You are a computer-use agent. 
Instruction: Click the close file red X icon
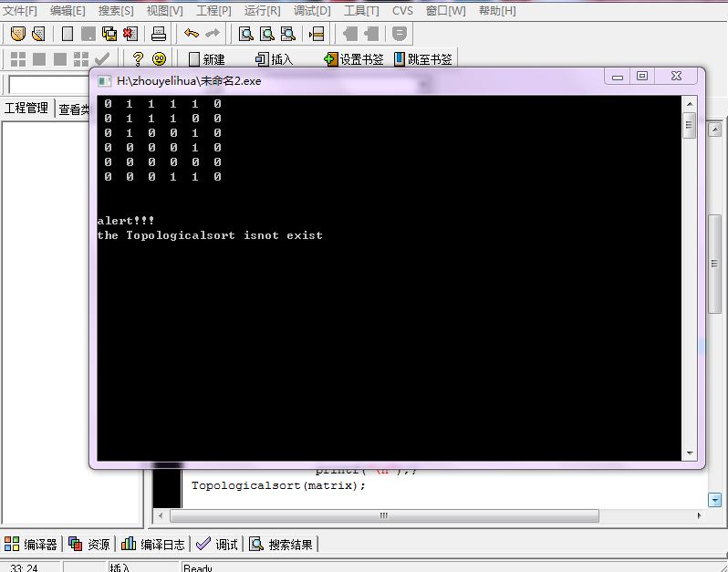coord(130,34)
